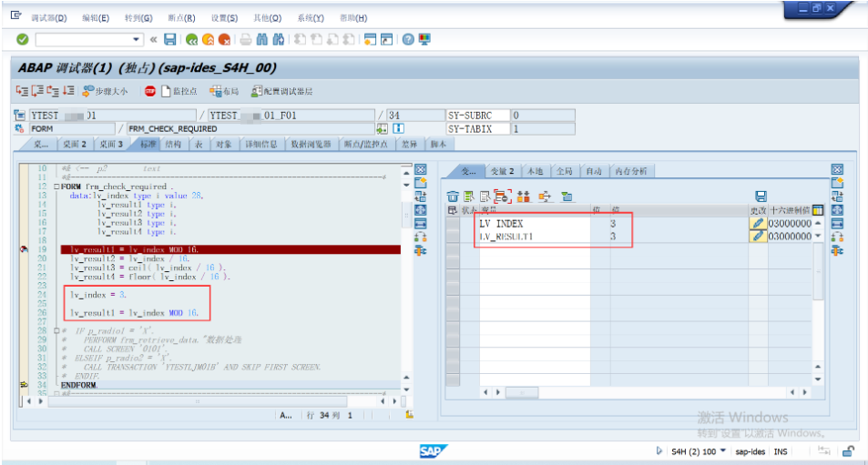
Task: Edit LV_INDEX value with pencil icon
Action: [758, 223]
